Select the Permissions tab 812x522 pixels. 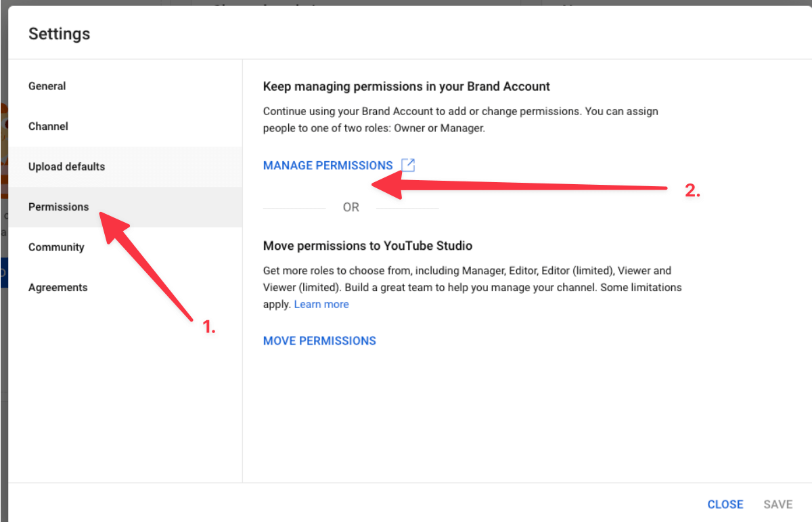pyautogui.click(x=125, y=207)
